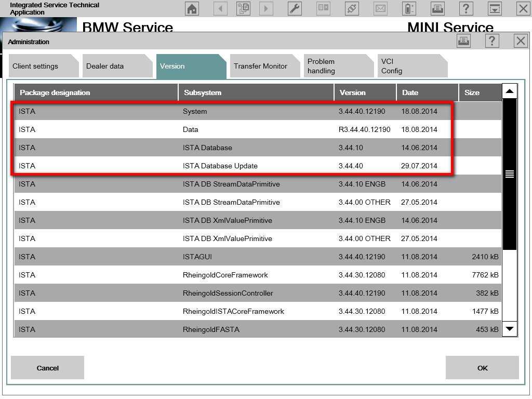Viewport: 532px width, 399px height.
Task: Open the top toolbar help question mark
Action: click(466, 8)
